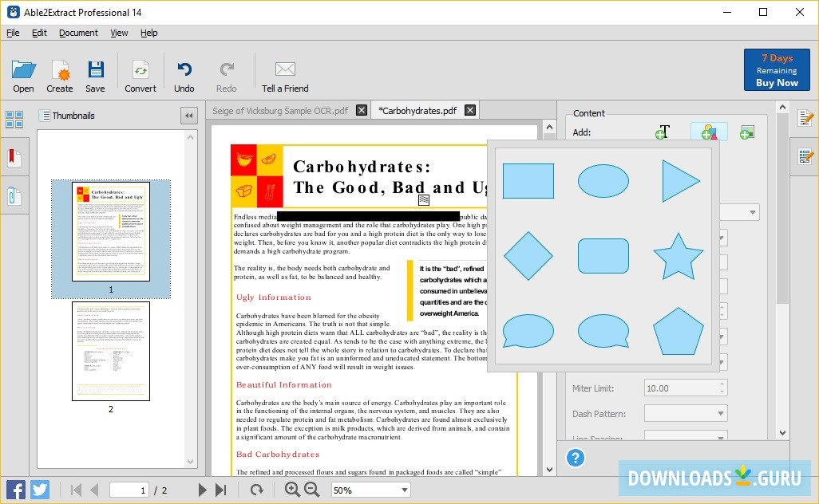The height and width of the screenshot is (504, 819).
Task: Click the Convert toolbar icon
Action: [x=140, y=71]
